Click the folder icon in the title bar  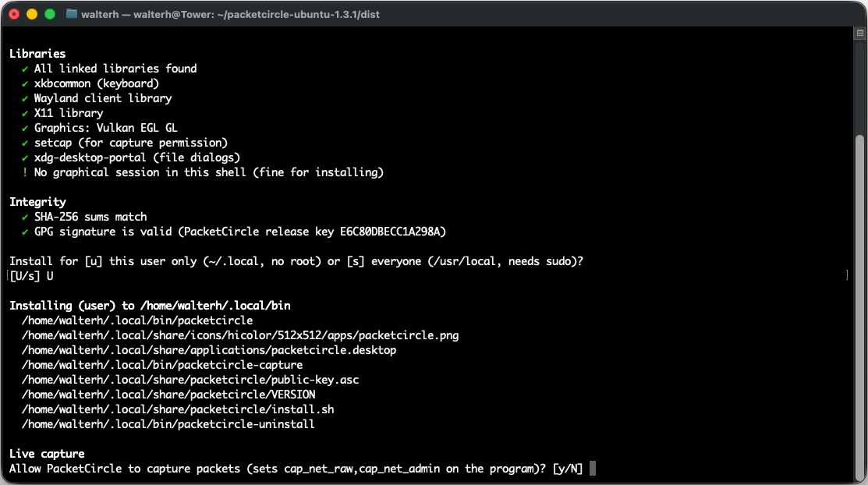click(x=72, y=14)
